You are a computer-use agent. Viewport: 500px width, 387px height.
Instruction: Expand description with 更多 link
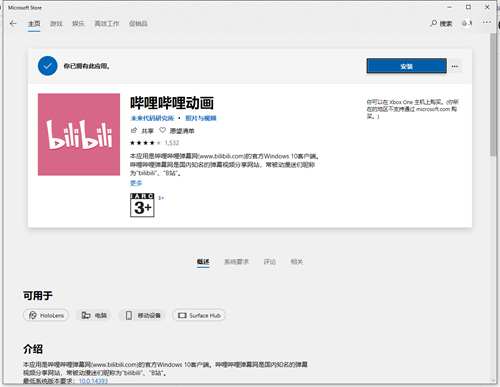pos(136,183)
